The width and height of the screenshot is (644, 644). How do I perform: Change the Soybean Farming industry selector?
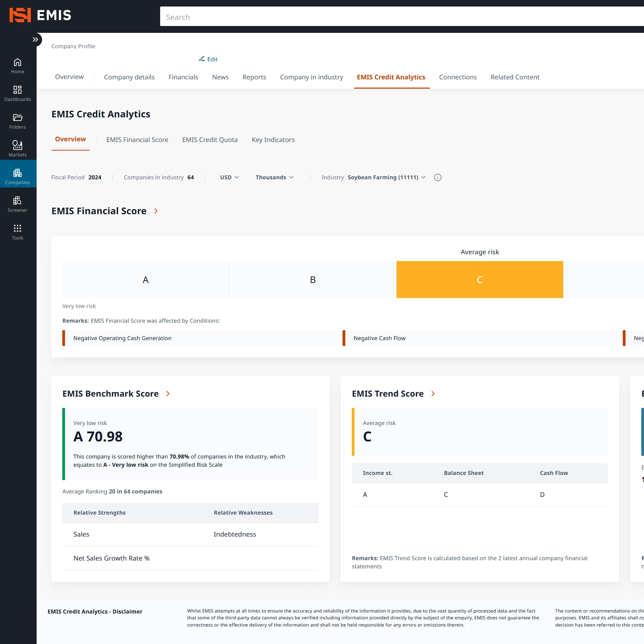click(x=387, y=177)
